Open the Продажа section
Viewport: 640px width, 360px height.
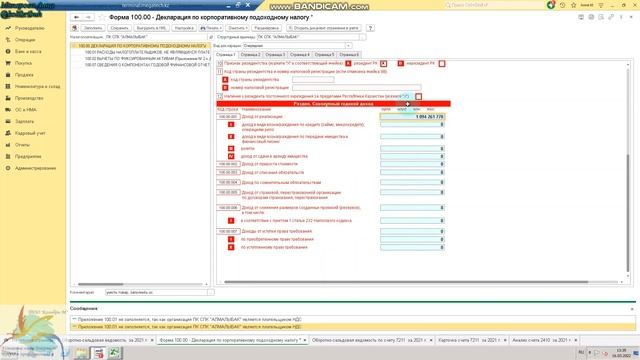(24, 75)
